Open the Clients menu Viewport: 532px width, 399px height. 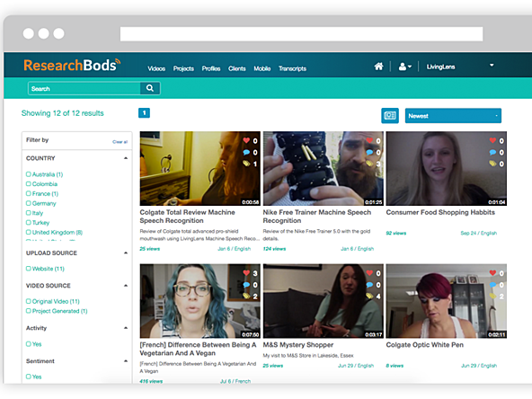237,68
